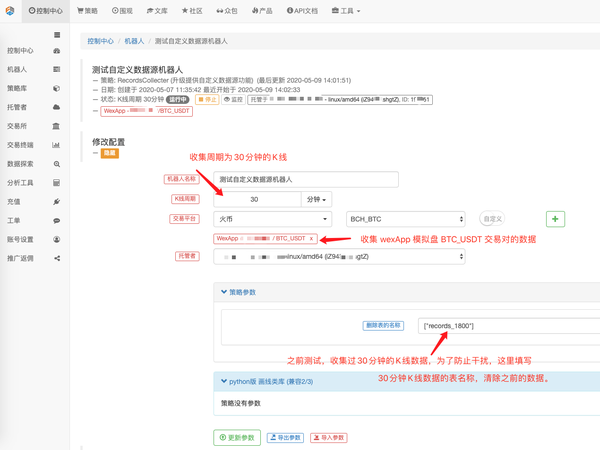Toggle the orange 隐藏 label under 修改配置
Viewport: 600px width, 450px height.
coord(110,153)
